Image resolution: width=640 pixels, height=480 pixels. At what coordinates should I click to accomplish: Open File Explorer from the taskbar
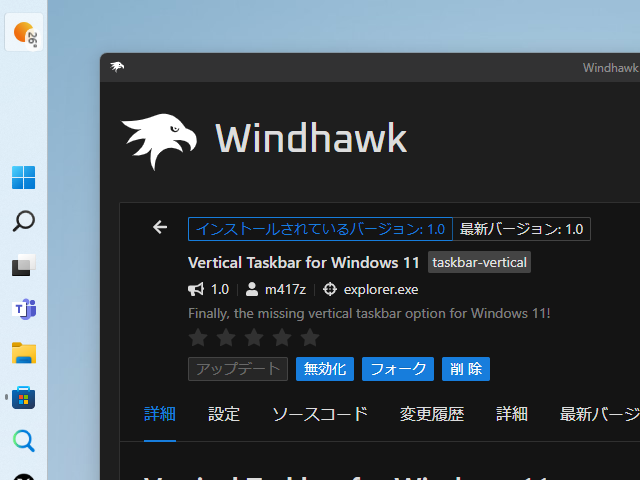[24, 353]
